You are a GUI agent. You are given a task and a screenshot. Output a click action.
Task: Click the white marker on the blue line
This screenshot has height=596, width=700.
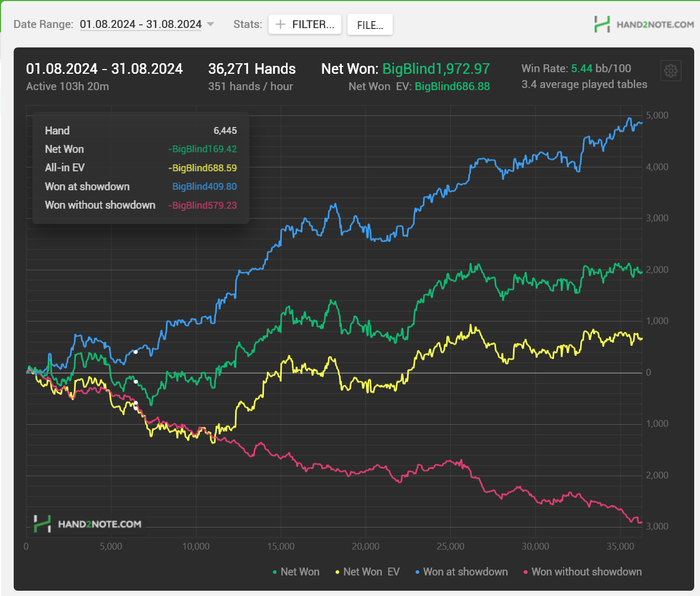pos(136,352)
